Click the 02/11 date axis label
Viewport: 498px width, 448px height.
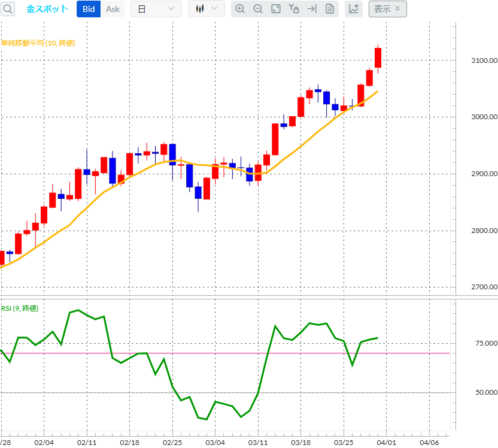tap(87, 442)
